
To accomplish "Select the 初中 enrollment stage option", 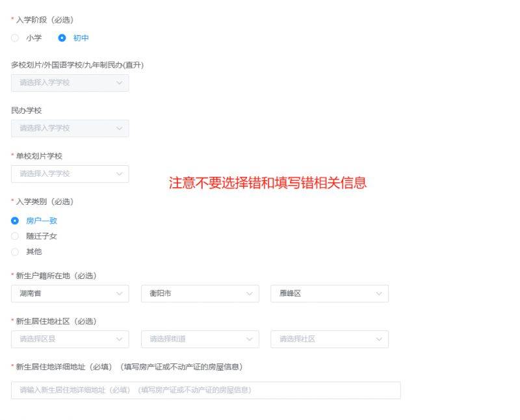I will coord(62,38).
